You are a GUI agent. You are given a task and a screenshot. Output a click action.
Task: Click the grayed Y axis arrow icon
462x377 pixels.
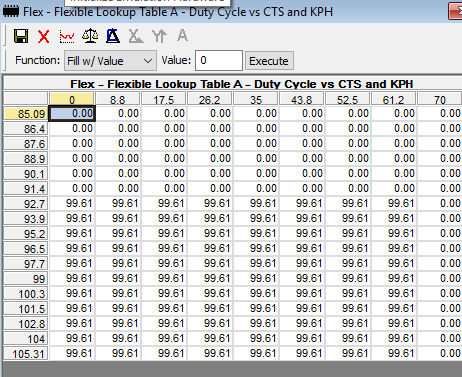coord(159,36)
